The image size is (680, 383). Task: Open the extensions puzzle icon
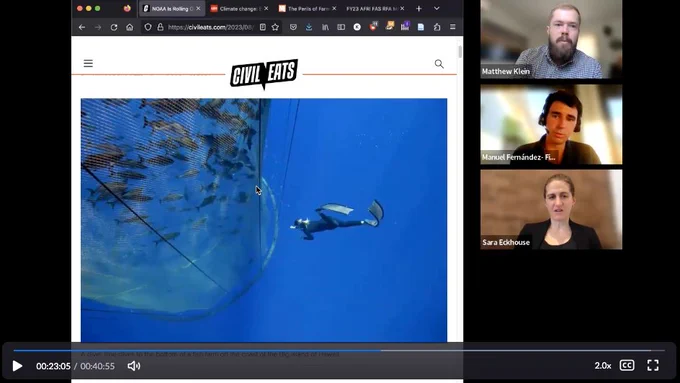tap(437, 27)
